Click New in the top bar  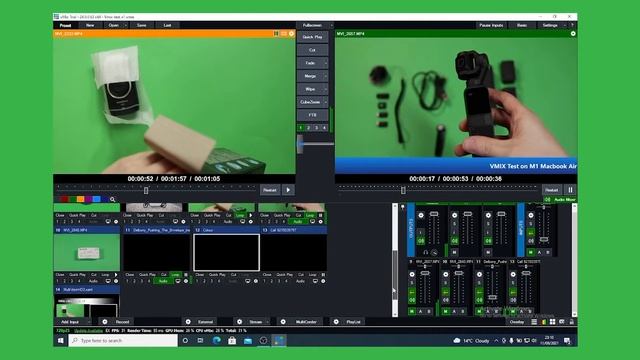point(90,25)
